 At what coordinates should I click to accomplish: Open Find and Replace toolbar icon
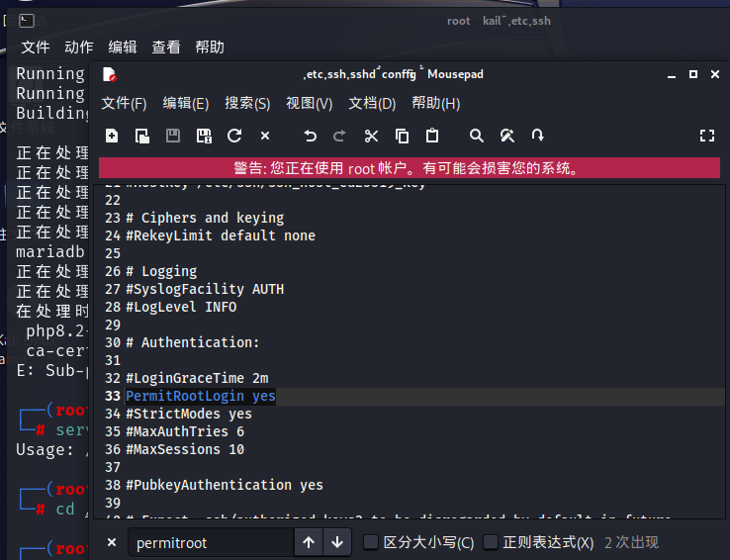(507, 136)
